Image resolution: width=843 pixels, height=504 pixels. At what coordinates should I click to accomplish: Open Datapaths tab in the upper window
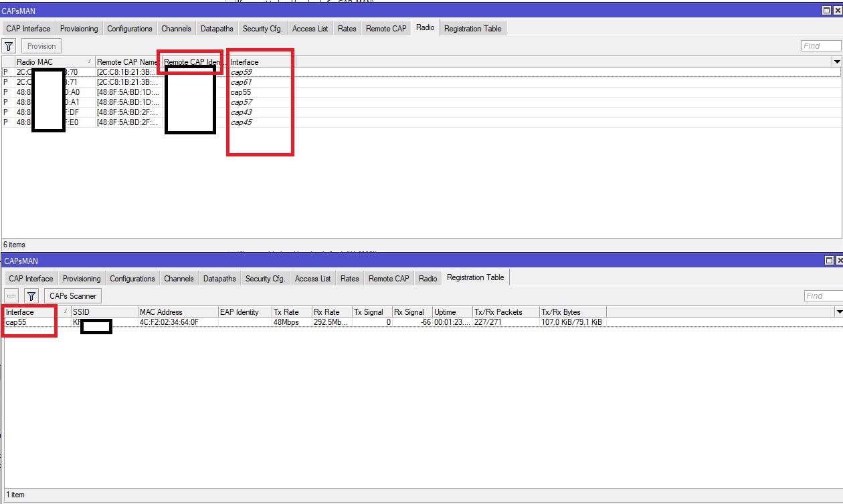[217, 29]
